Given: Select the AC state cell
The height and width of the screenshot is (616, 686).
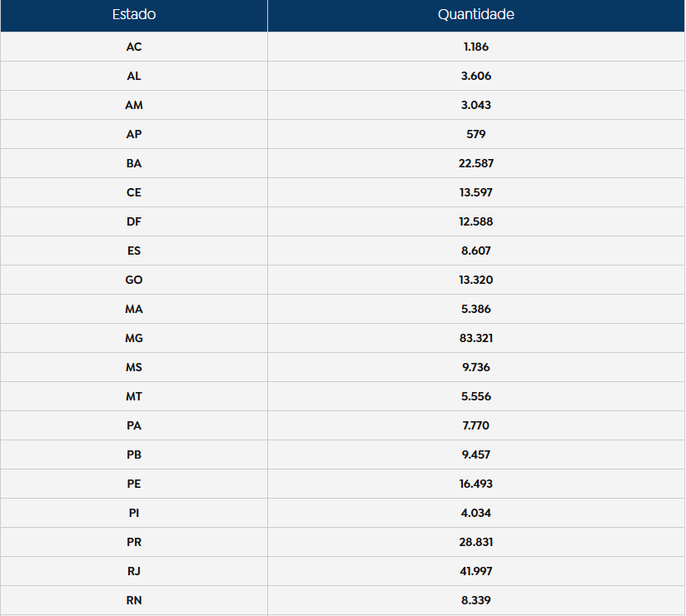Looking at the screenshot, I should (134, 47).
